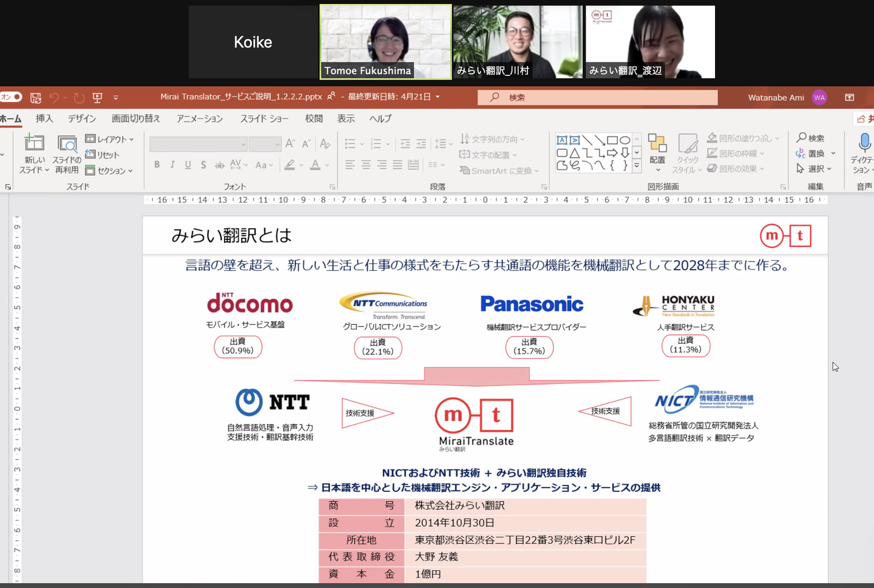Expand the shapes gallery more arrow
The width and height of the screenshot is (874, 588).
(x=637, y=166)
